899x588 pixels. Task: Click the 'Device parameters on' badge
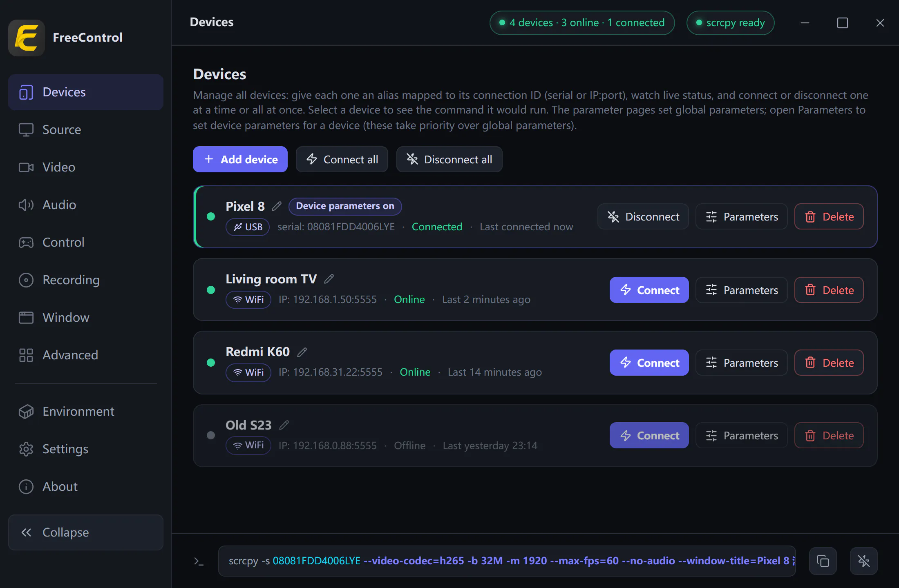point(345,206)
